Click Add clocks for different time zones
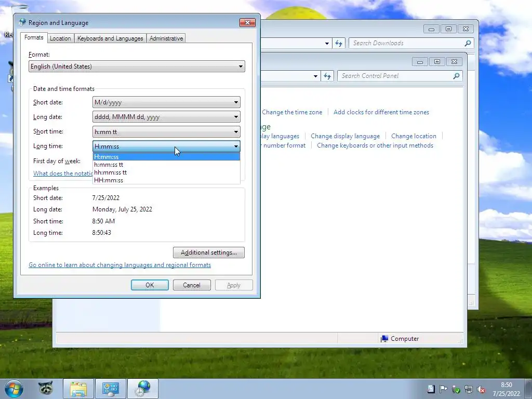The height and width of the screenshot is (399, 532). tap(381, 112)
